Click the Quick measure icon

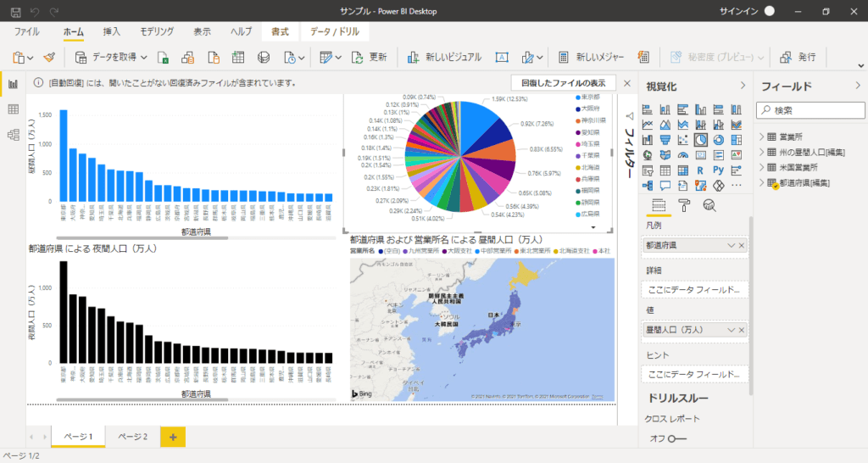[x=643, y=57]
